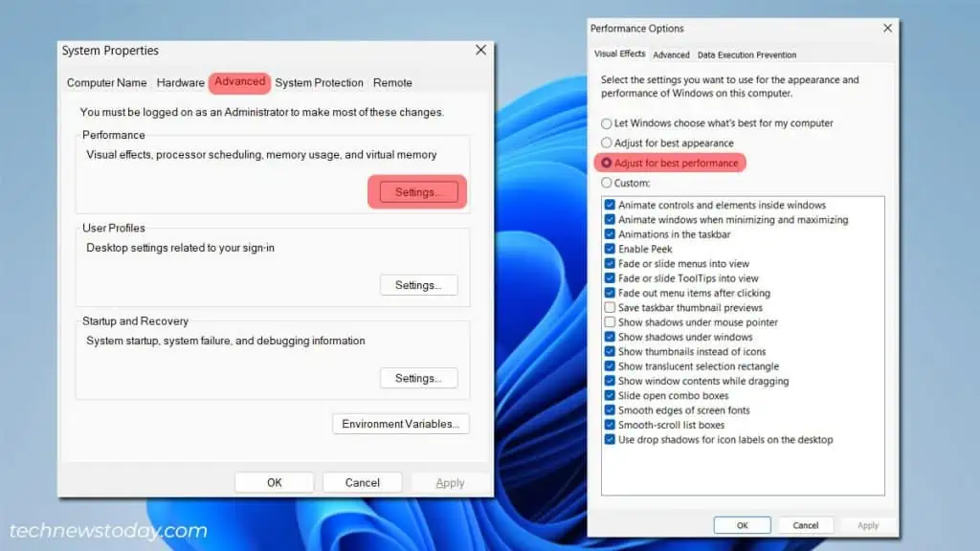Click Cancel in Performance Options

click(x=806, y=525)
